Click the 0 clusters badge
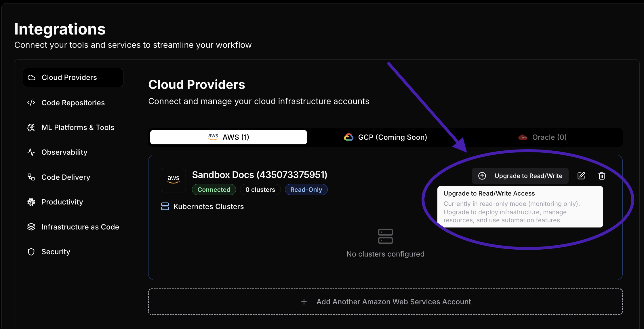This screenshot has width=644, height=329. (x=260, y=189)
